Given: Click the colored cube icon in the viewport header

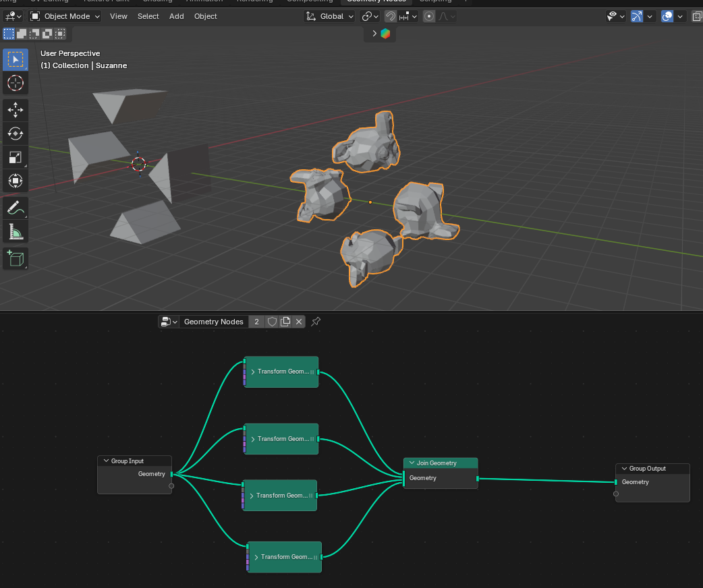Looking at the screenshot, I should tap(385, 34).
